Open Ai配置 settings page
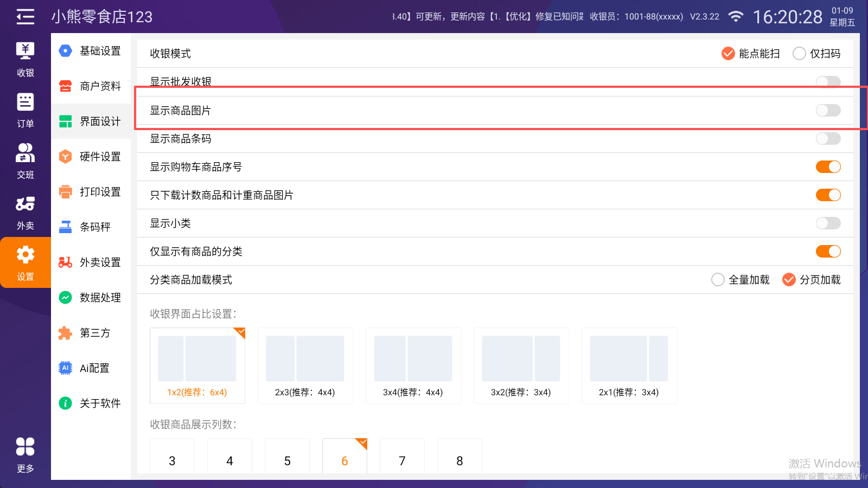 (91, 368)
